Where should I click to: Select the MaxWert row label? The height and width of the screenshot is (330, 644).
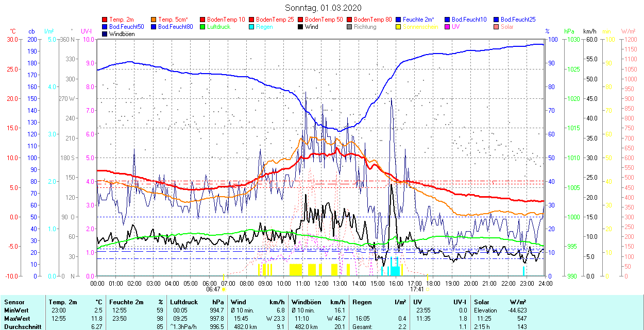[x=17, y=318]
